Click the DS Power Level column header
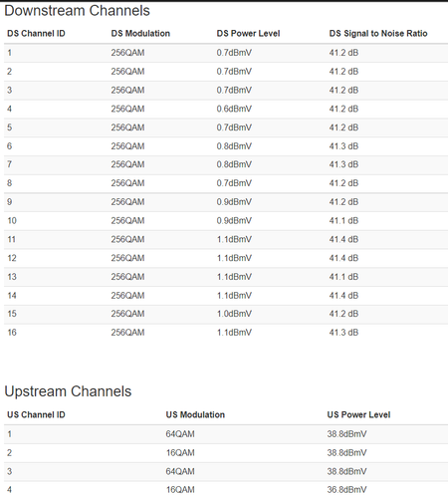Screen dimensions: 448x498 pos(248,34)
